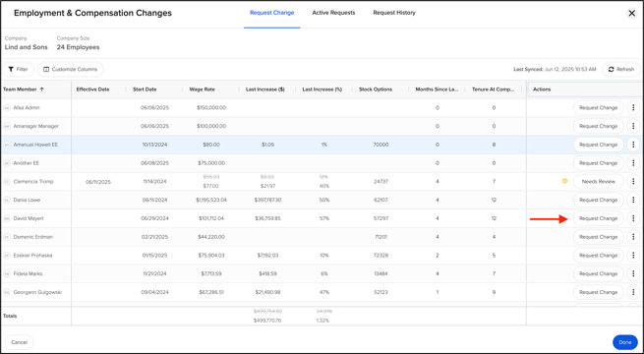
Task: Select the Domenic Erdman team member name
Action: [x=33, y=237]
